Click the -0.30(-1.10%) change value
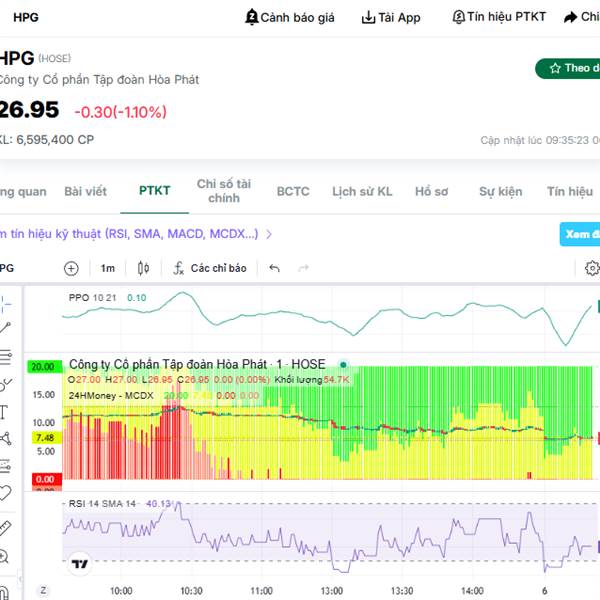 pos(121,112)
